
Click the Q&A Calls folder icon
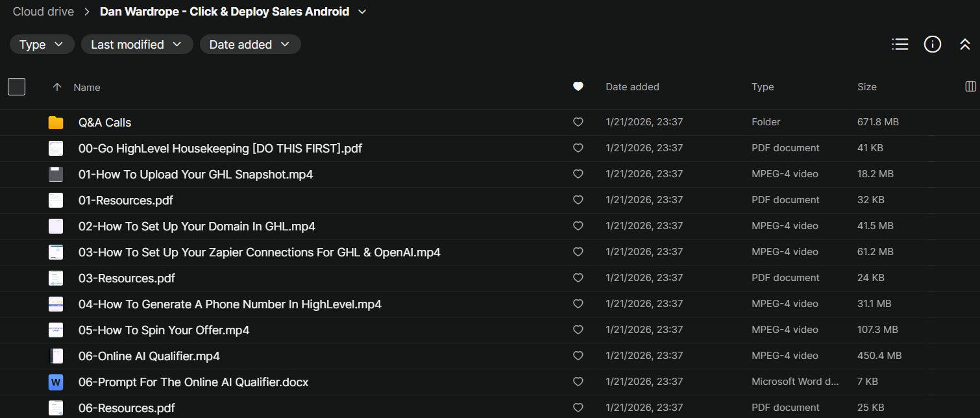(x=56, y=122)
